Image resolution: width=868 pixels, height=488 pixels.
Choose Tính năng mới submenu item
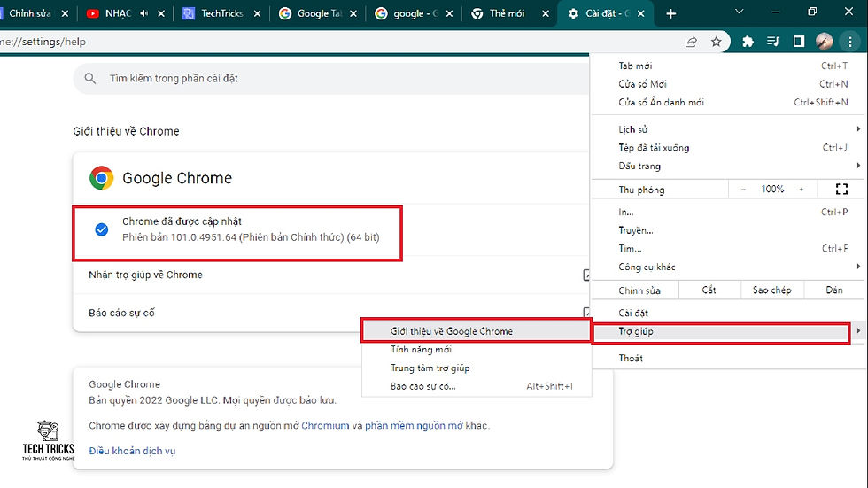coord(477,350)
